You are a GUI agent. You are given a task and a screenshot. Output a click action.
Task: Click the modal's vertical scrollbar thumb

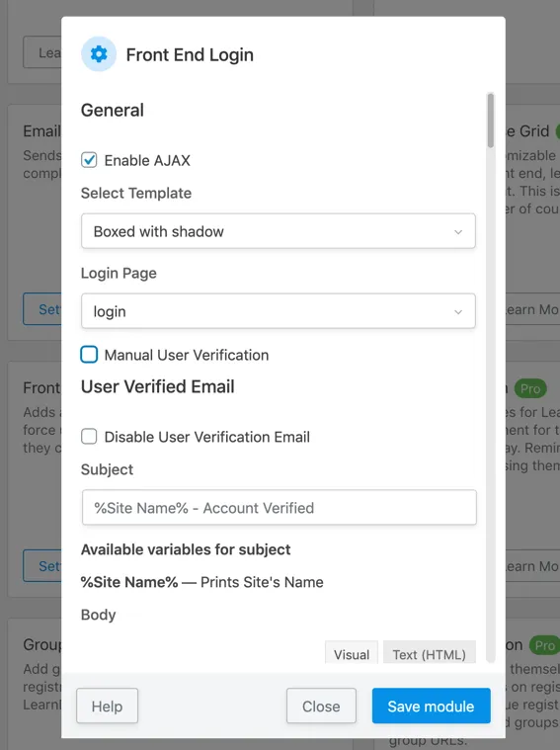490,120
